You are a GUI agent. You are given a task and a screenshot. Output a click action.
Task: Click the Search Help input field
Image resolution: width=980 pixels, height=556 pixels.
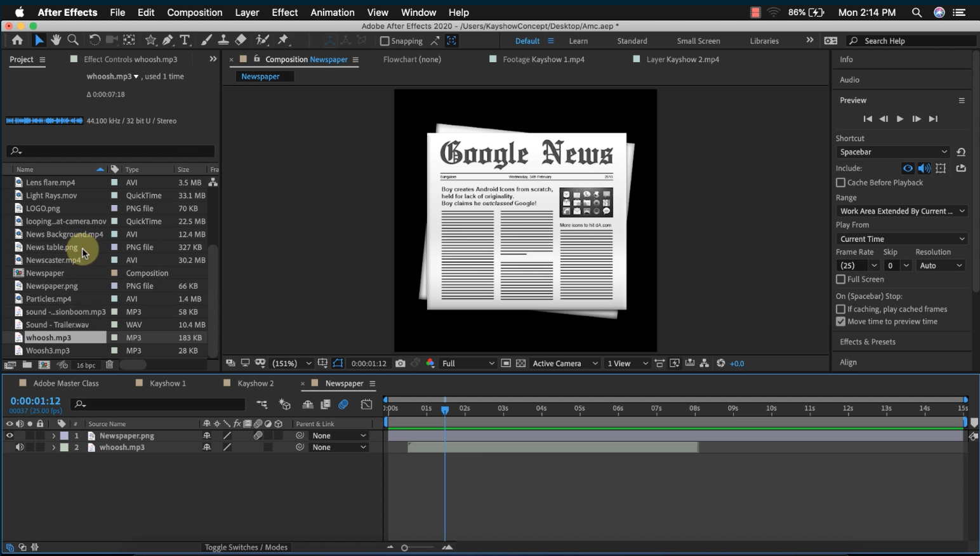[x=911, y=41]
